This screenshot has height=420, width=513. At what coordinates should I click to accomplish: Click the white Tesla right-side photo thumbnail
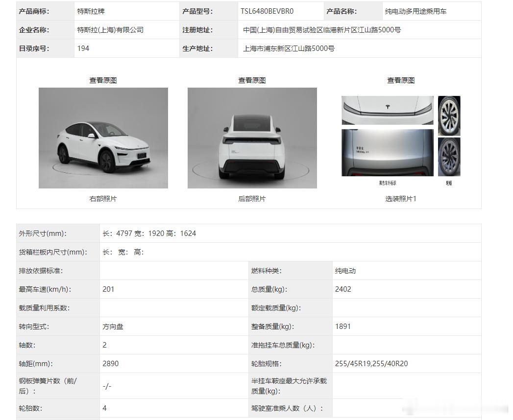[x=103, y=138]
